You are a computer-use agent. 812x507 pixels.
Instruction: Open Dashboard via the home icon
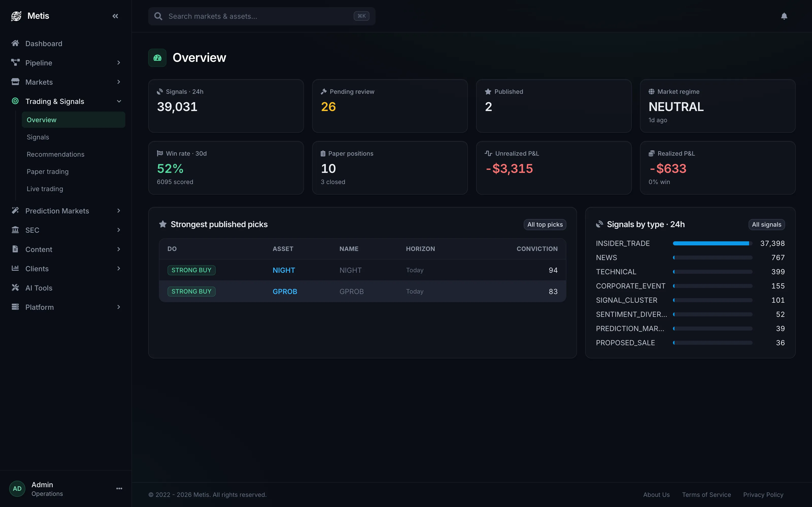point(15,43)
